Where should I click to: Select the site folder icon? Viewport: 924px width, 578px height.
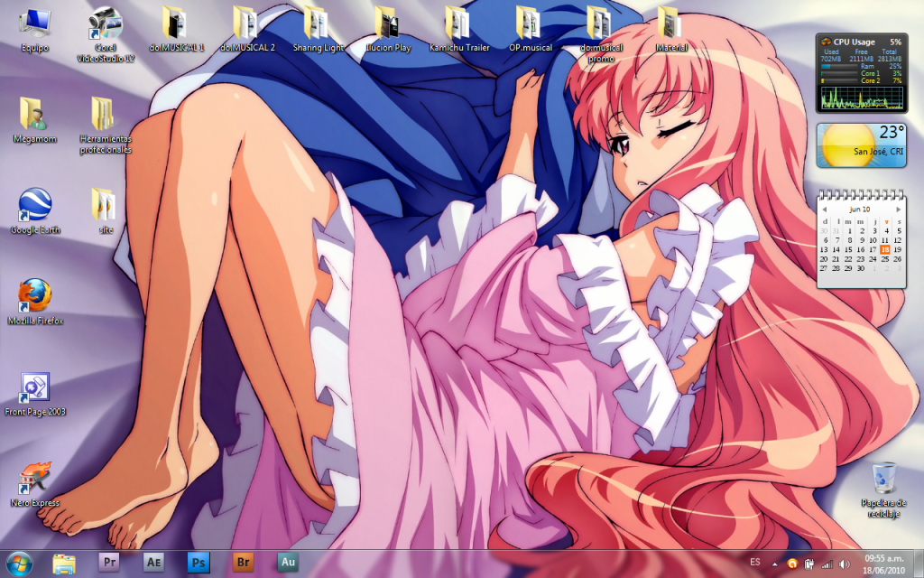pyautogui.click(x=106, y=211)
